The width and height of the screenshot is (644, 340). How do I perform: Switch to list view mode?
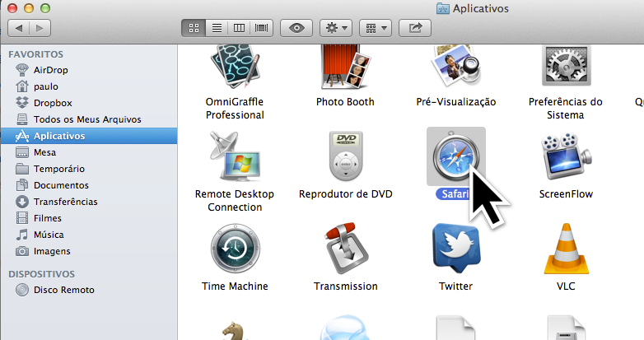pyautogui.click(x=217, y=28)
